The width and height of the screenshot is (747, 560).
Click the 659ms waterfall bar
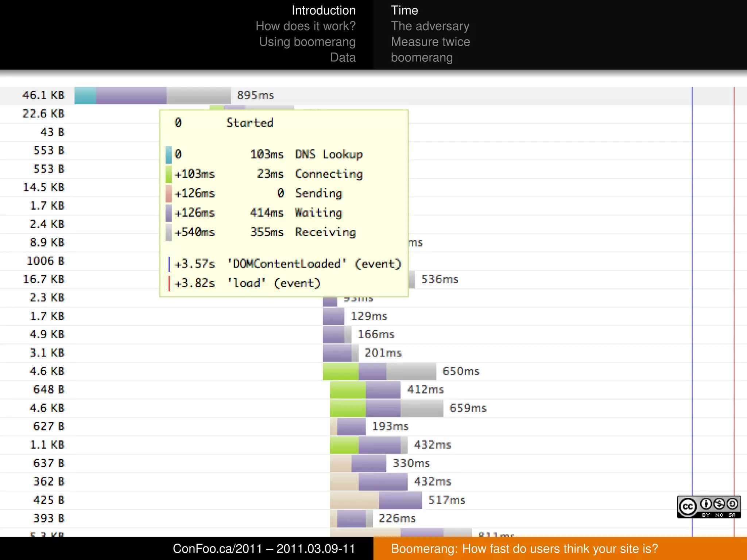click(x=386, y=408)
